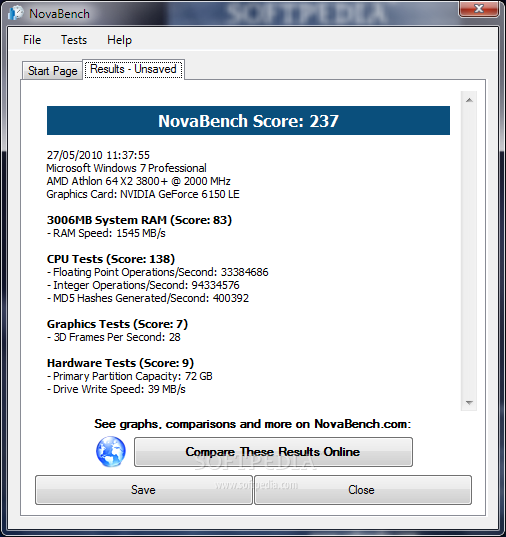506x537 pixels.
Task: Click the Close button at bottom
Action: pos(363,490)
